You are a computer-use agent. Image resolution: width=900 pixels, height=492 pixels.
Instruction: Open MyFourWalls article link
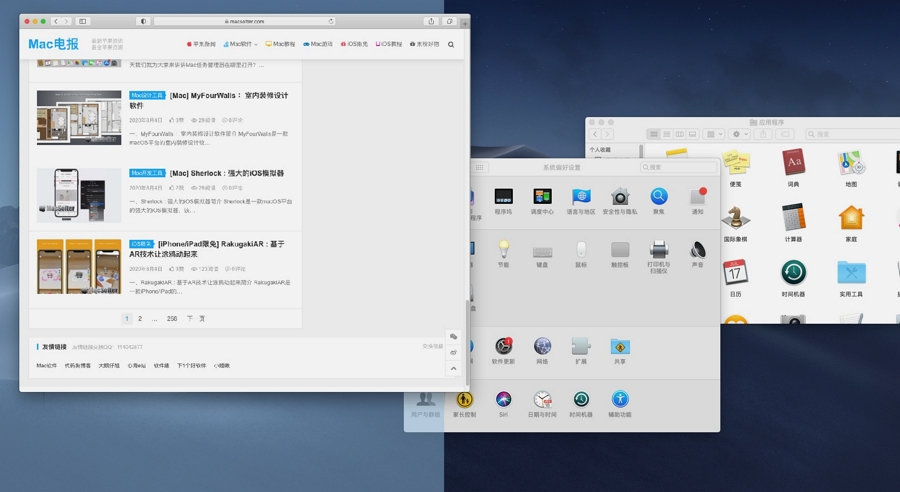209,100
